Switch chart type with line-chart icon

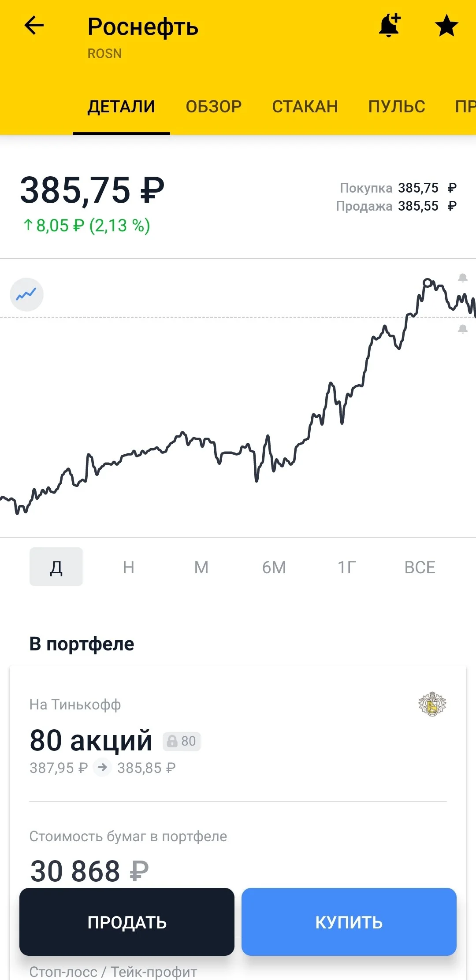(26, 294)
